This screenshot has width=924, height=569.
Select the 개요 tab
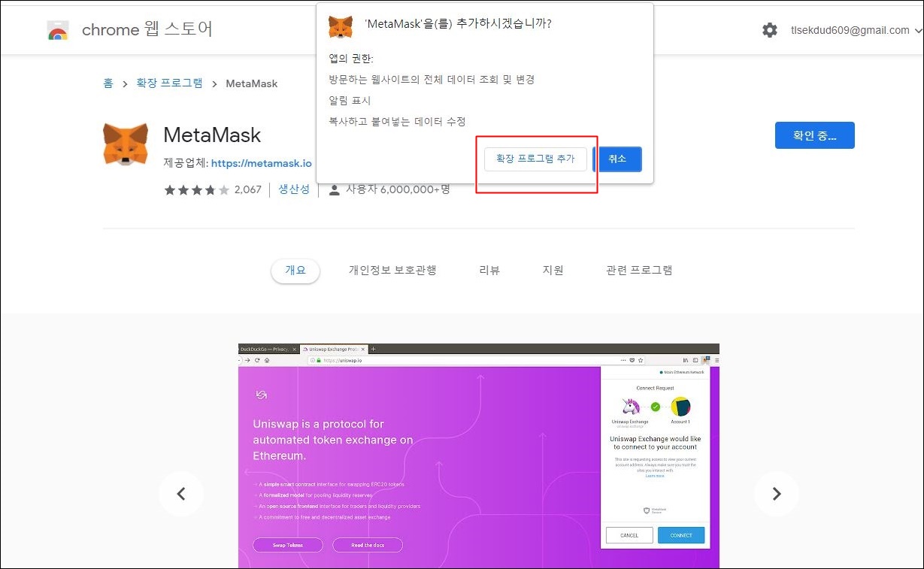click(x=295, y=271)
